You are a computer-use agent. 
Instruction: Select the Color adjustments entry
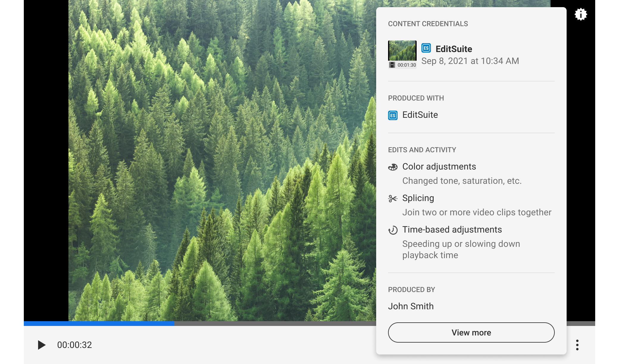(439, 167)
